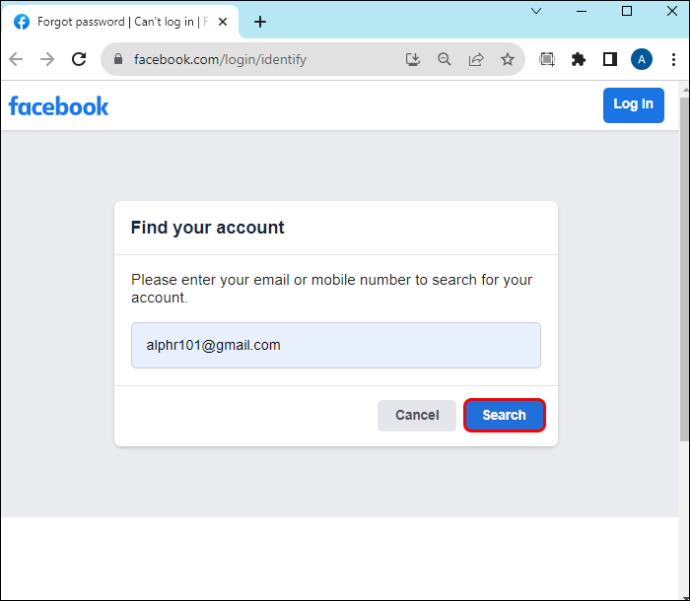The height and width of the screenshot is (601, 690).
Task: Click the browser back arrow
Action: click(x=16, y=59)
